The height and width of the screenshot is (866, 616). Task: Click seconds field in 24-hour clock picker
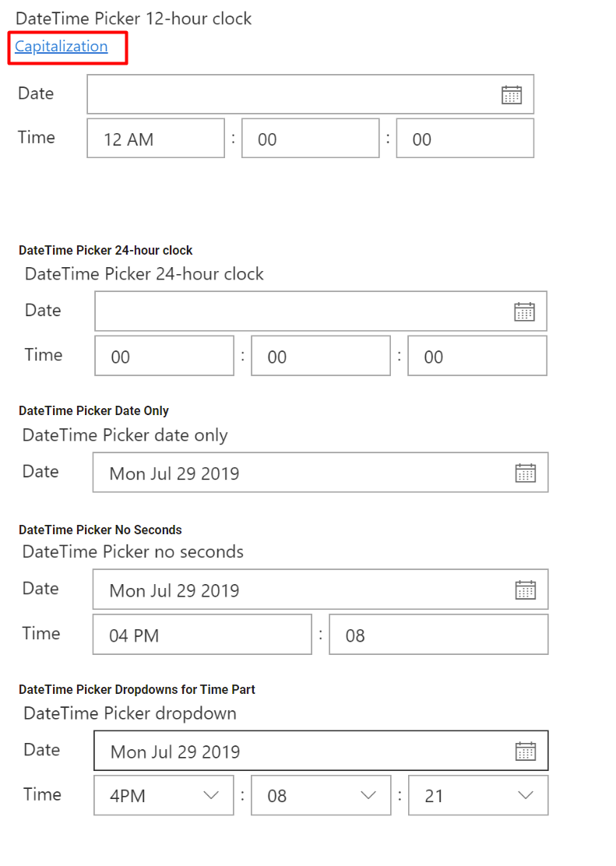pyautogui.click(x=477, y=355)
